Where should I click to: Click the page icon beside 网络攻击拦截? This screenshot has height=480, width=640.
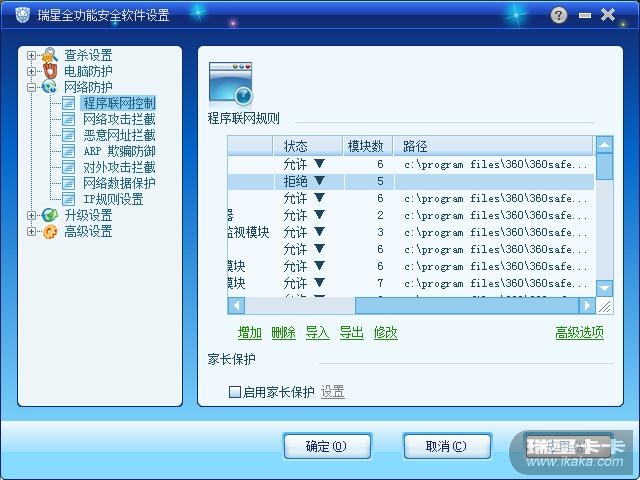point(69,119)
